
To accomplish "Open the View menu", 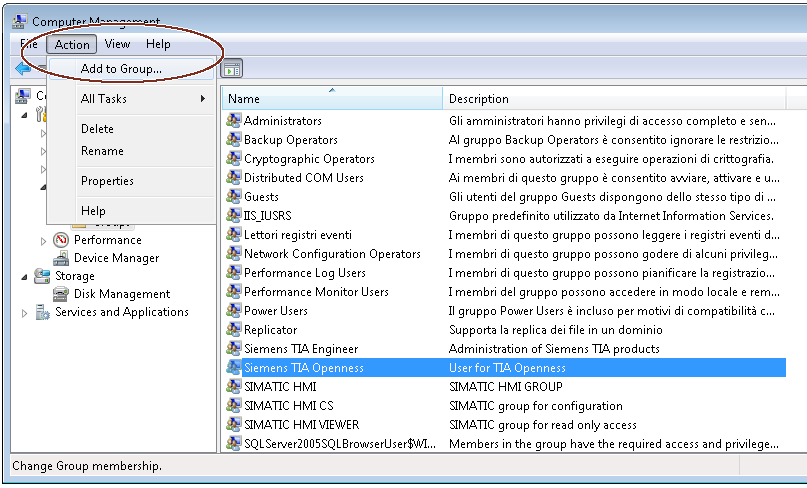I will point(117,44).
